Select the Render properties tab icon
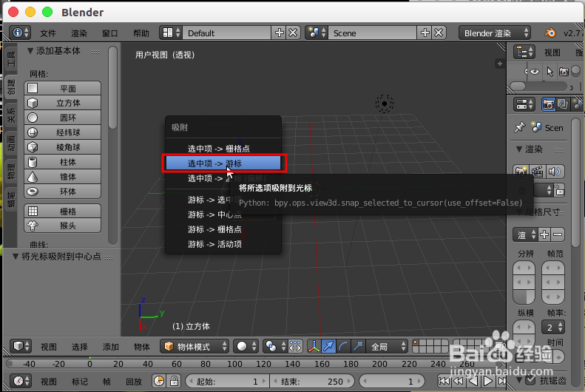The height and width of the screenshot is (392, 585). 548,104
